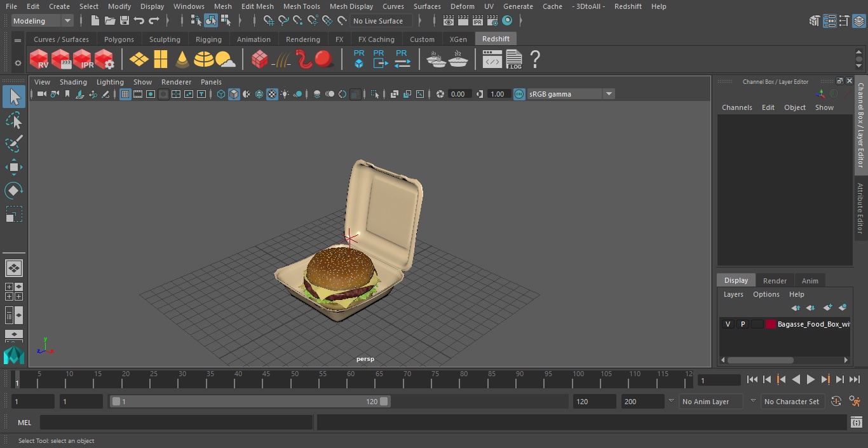Open animation preferences running man icon
The width and height of the screenshot is (868, 448).
[855, 402]
